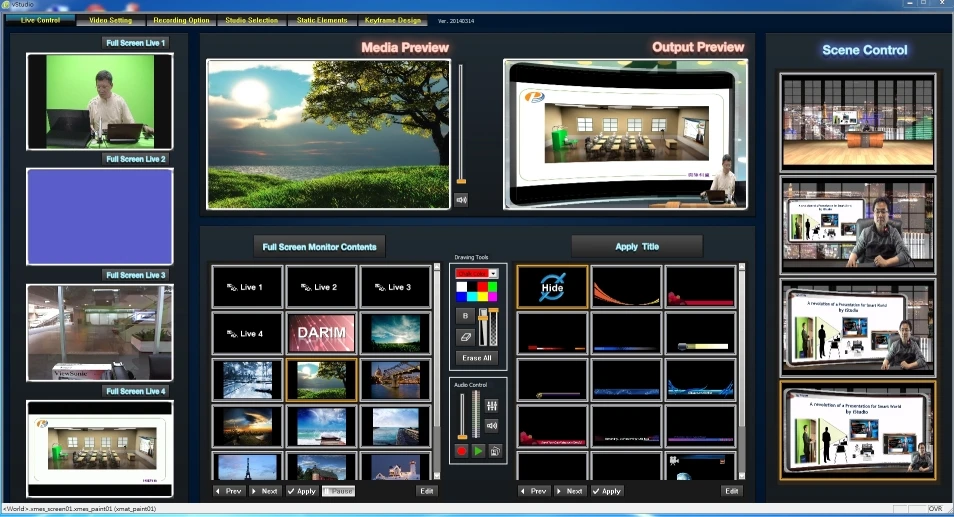Select Live 4 in monitor contents
The width and height of the screenshot is (954, 517).
247,333
